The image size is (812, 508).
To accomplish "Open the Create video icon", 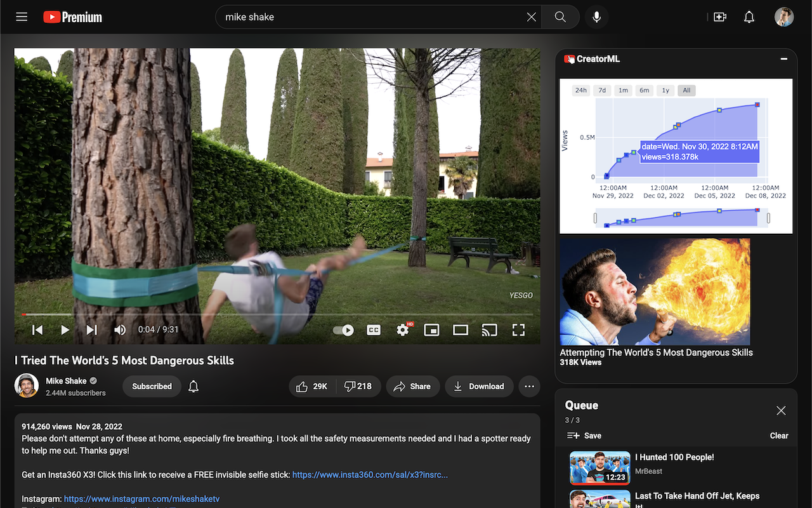I will click(720, 17).
